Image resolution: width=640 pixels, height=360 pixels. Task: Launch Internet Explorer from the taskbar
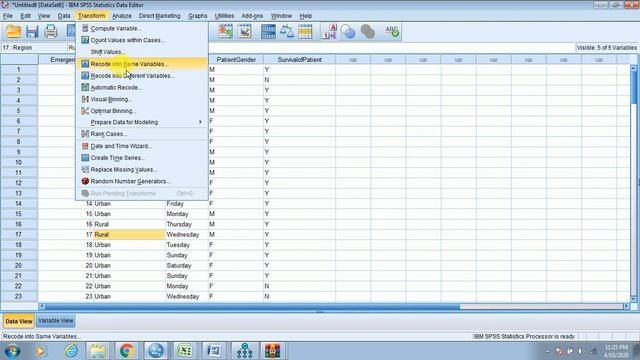point(71,351)
